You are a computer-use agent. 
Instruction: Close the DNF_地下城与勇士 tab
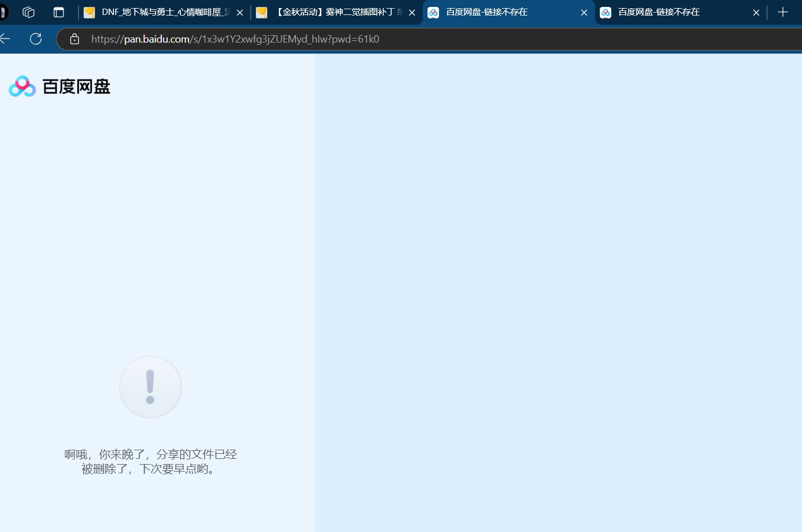[x=240, y=13]
